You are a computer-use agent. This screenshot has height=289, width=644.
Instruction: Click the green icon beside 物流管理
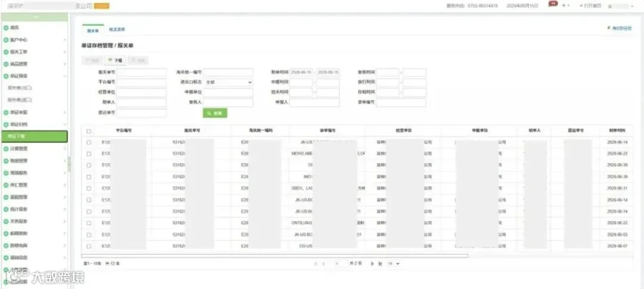[6, 161]
